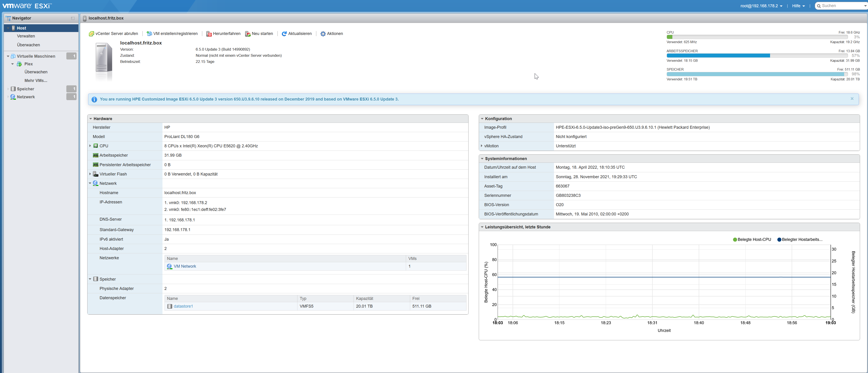Open the Aktionen gear icon
Screen dimensions: 868x373
coord(323,34)
